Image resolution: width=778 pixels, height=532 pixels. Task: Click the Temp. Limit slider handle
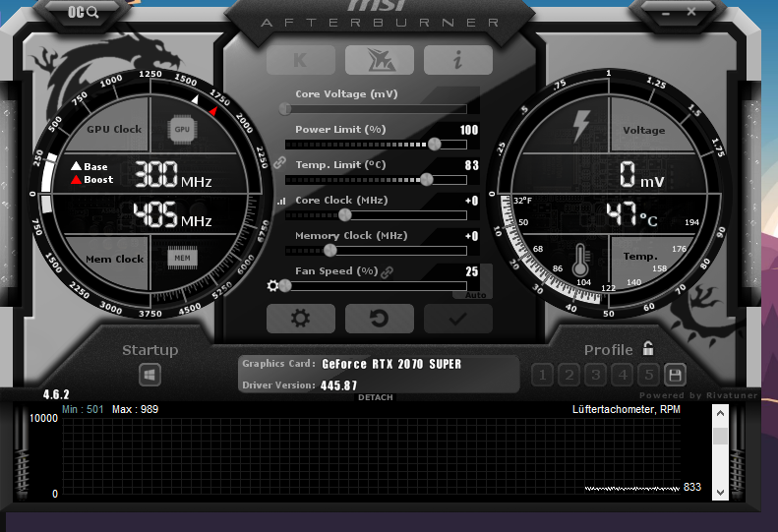426,179
